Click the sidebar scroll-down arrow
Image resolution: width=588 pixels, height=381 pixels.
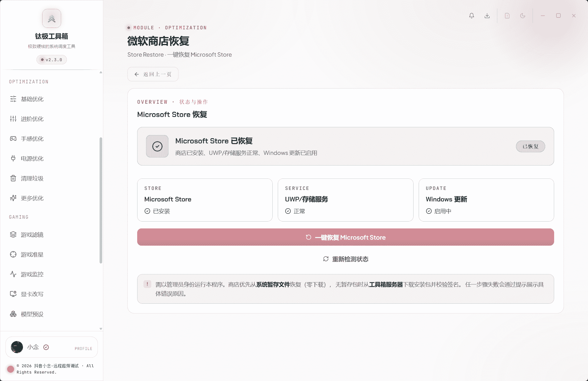[101, 329]
